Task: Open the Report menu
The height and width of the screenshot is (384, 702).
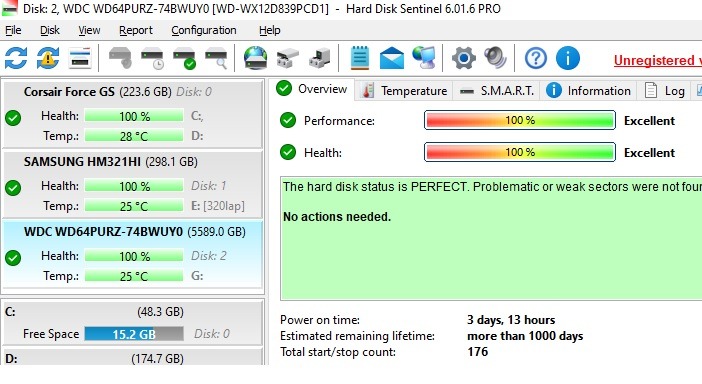Action: click(x=136, y=30)
